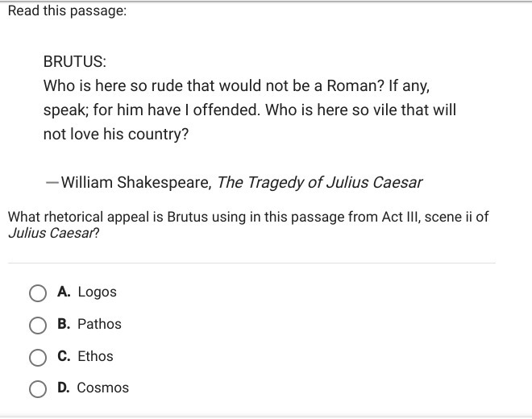Click the passage line beginning 'Who is here so rude'

[236, 86]
